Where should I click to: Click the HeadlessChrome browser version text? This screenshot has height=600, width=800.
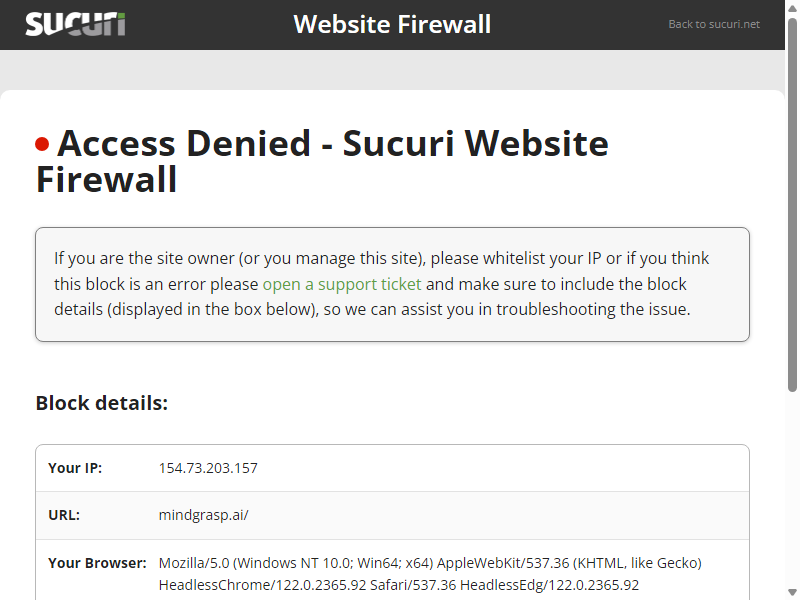click(263, 585)
